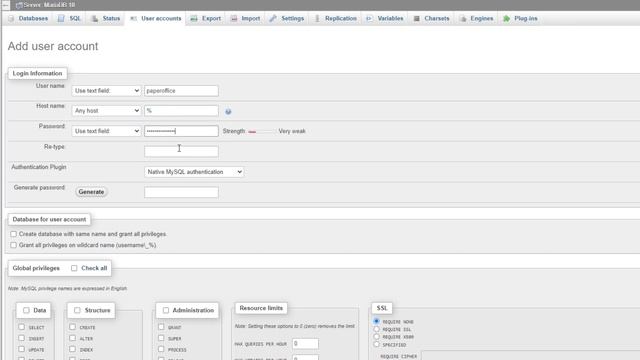Click the 'Very weak' strength label

pos(292,131)
